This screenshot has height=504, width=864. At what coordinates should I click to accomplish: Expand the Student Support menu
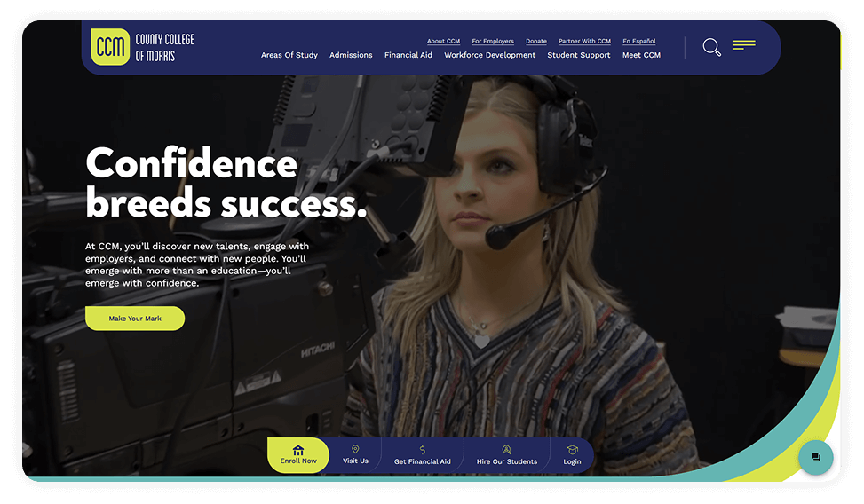click(579, 55)
